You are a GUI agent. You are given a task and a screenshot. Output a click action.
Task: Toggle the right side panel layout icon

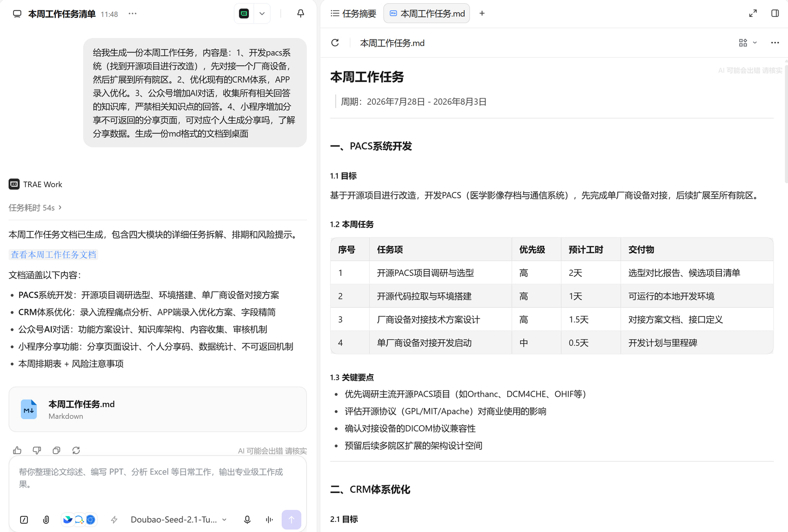click(775, 14)
